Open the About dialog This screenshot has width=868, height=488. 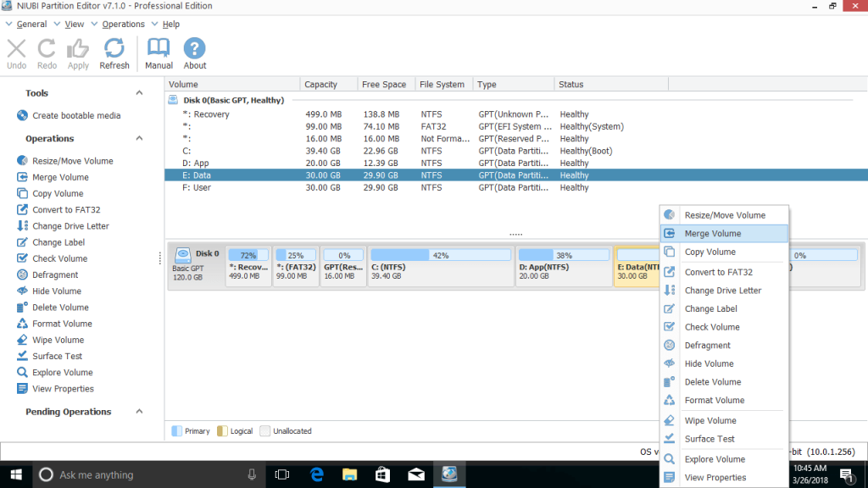click(194, 53)
